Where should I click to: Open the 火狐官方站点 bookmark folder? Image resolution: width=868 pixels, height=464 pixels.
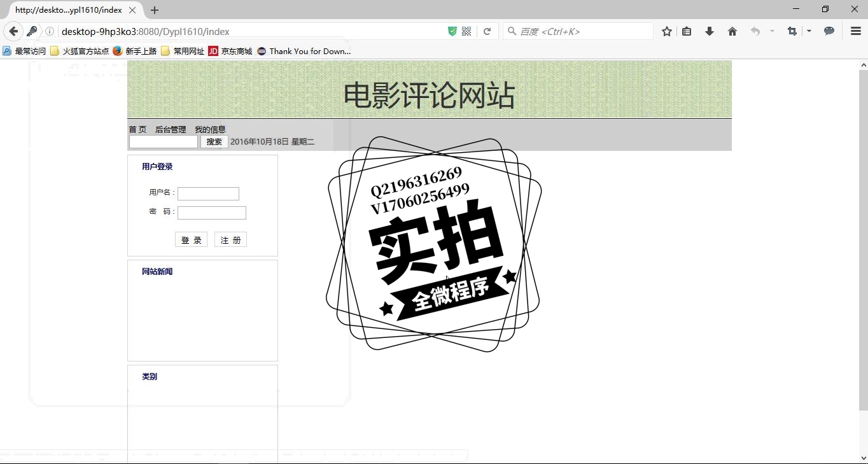pos(80,51)
